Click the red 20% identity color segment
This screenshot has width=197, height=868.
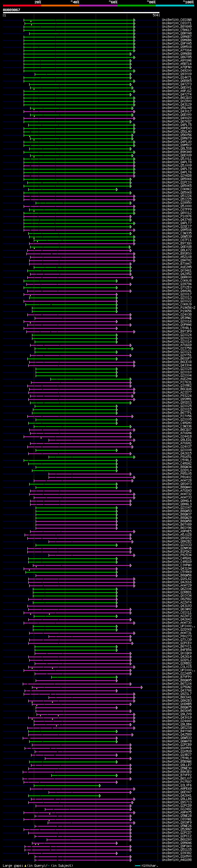[22, 6]
